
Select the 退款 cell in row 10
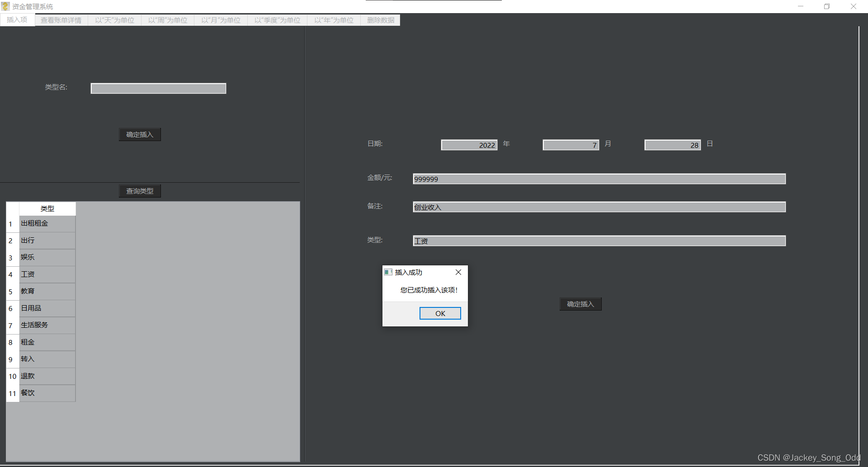click(x=47, y=376)
